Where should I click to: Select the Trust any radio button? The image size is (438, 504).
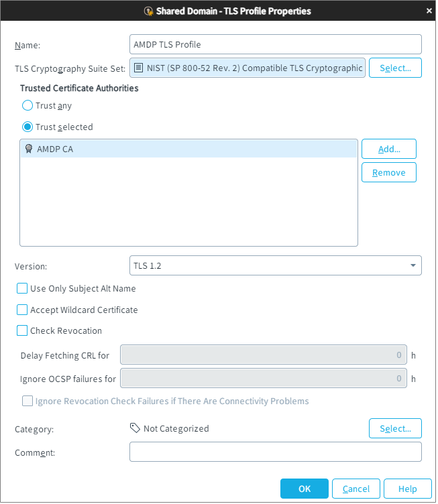click(x=28, y=106)
